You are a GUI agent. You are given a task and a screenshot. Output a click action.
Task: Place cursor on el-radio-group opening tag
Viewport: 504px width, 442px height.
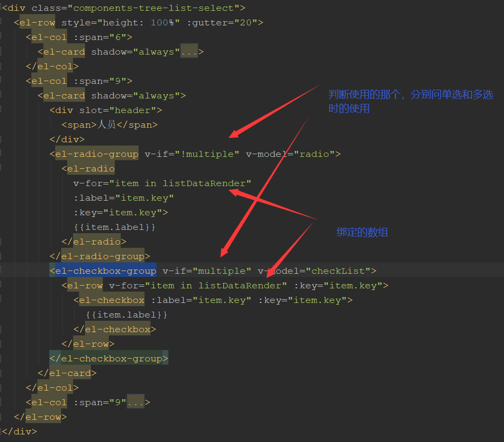tap(94, 154)
